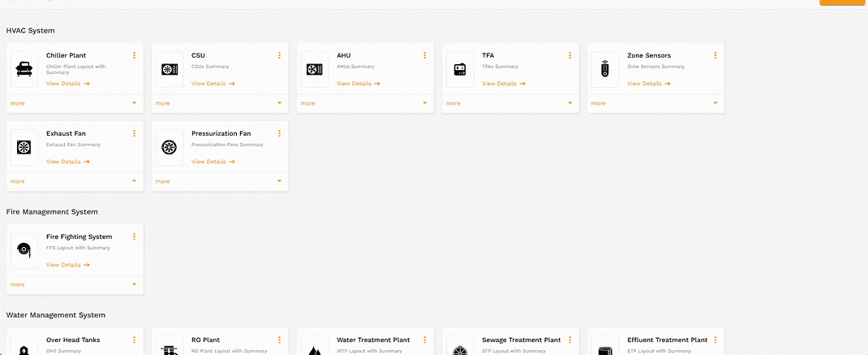
Task: Open View Details for TFA
Action: [x=504, y=84]
